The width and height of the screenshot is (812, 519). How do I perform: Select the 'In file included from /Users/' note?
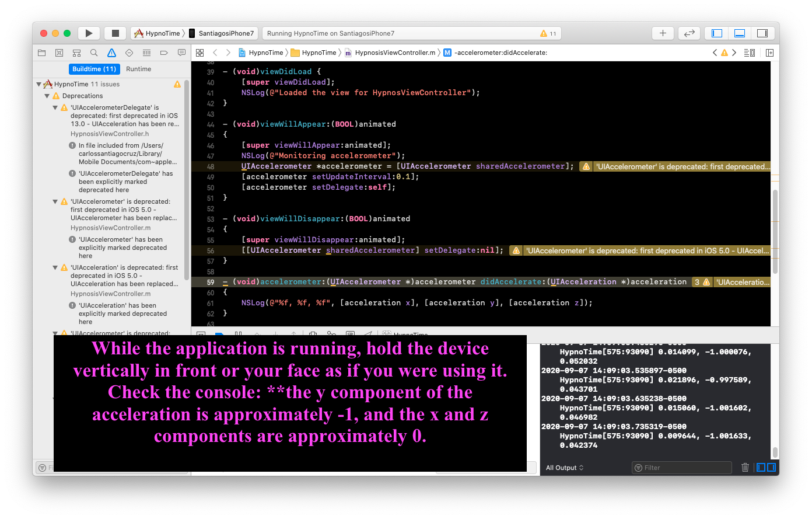coord(123,154)
